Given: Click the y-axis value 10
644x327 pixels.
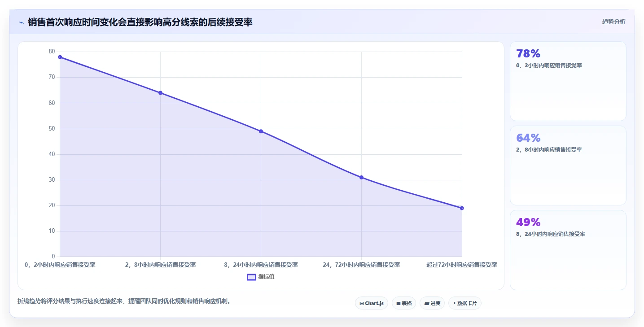Looking at the screenshot, I should [x=52, y=231].
